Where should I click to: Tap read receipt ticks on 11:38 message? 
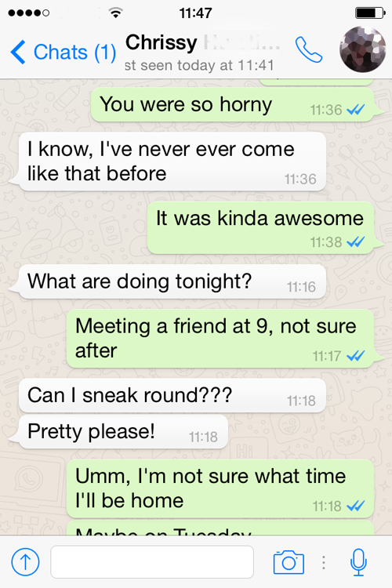[356, 242]
